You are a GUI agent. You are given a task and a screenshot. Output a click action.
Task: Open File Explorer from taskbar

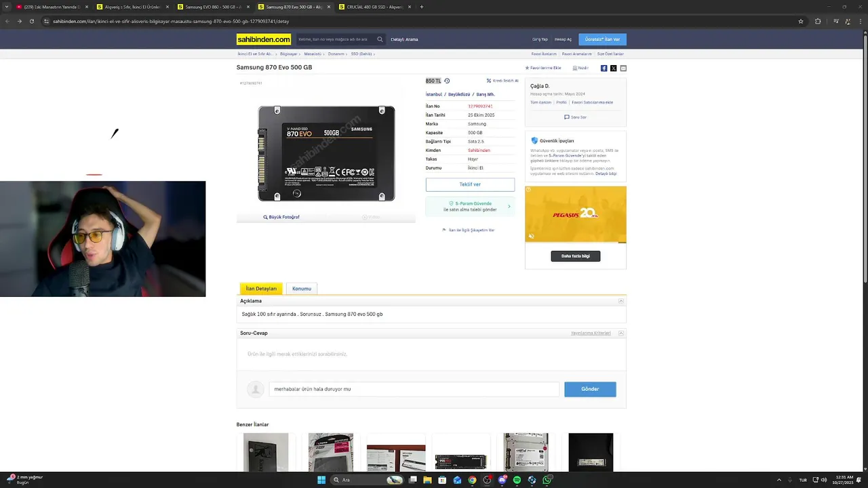pyautogui.click(x=427, y=480)
